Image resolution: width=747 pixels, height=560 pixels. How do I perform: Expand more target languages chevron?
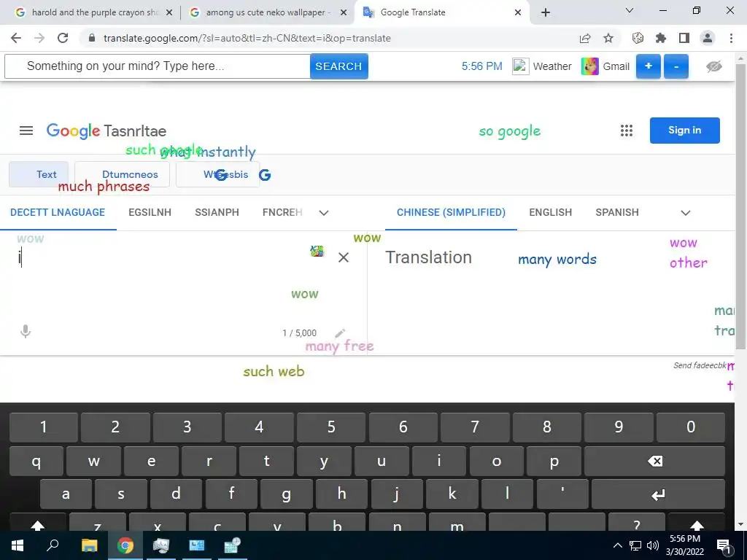(x=686, y=213)
